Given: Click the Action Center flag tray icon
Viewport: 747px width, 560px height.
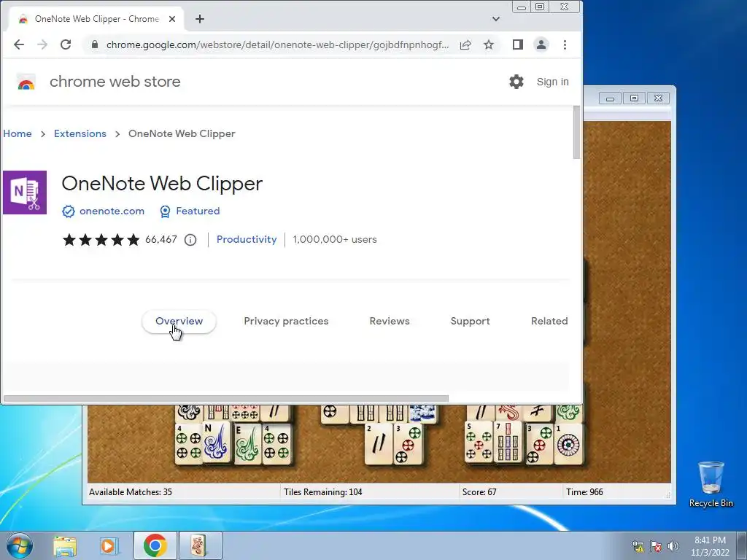Looking at the screenshot, I should coord(656,546).
